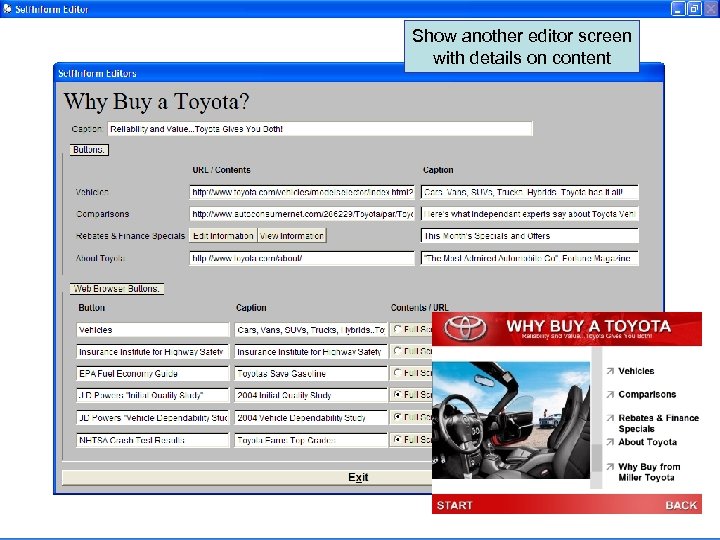Image resolution: width=720 pixels, height=540 pixels.
Task: Click the Edit Information button
Action: (223, 236)
